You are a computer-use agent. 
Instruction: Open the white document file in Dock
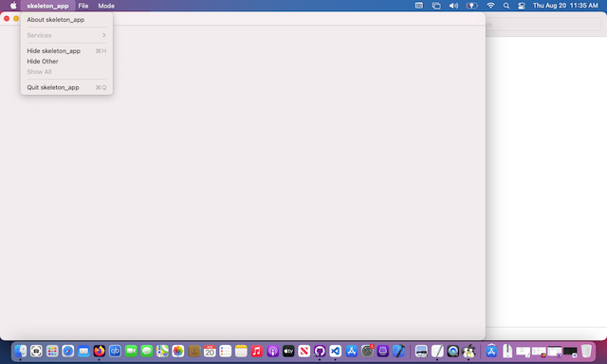(507, 352)
